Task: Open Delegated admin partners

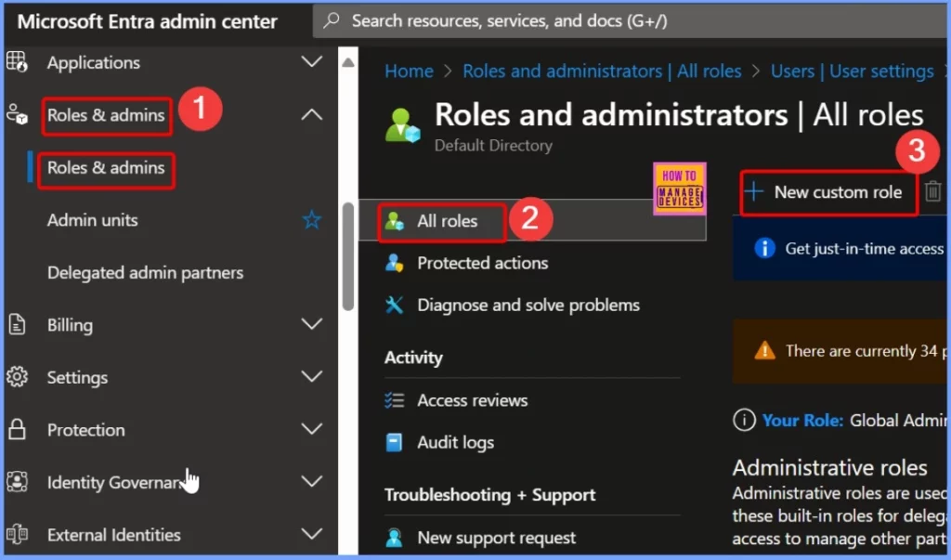Action: coord(145,272)
